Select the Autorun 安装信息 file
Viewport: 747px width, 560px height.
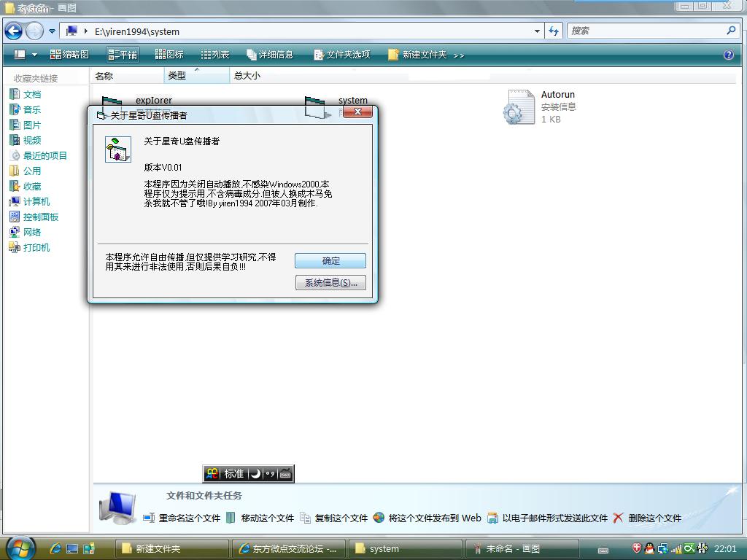point(540,106)
